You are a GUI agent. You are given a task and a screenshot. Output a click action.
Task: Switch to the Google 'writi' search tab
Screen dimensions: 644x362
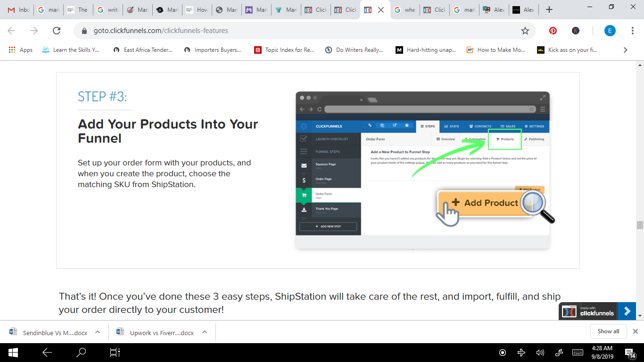click(107, 10)
